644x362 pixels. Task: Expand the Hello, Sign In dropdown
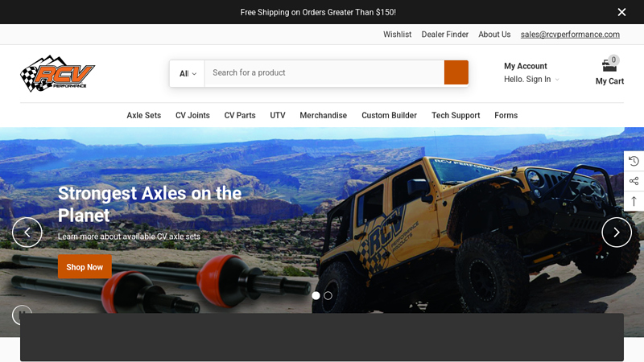pos(531,80)
